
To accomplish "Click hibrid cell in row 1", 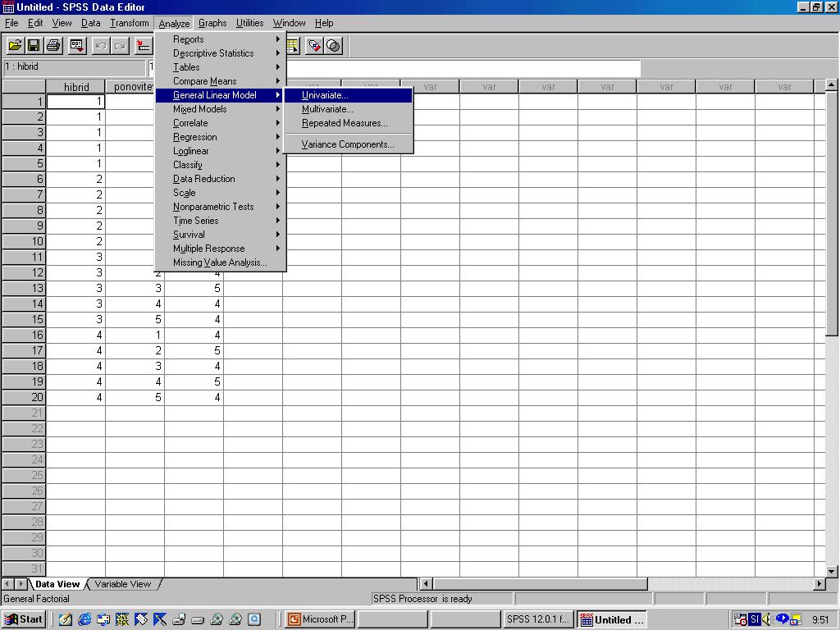I will [x=76, y=101].
